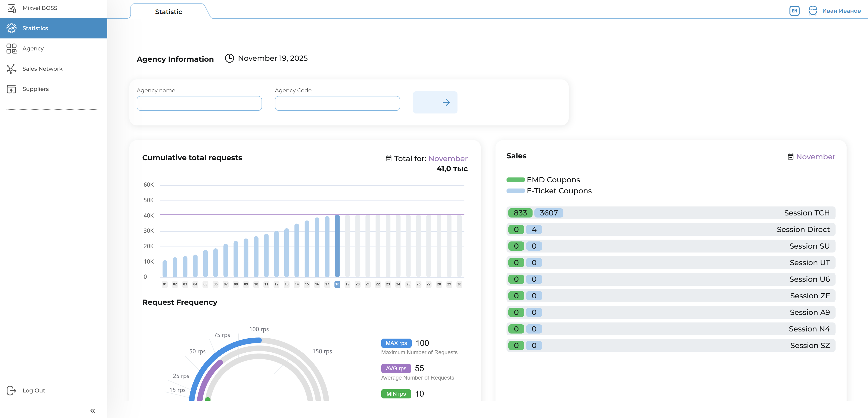This screenshot has width=868, height=418.
Task: Click the Suppliers upload box icon
Action: coord(12,89)
